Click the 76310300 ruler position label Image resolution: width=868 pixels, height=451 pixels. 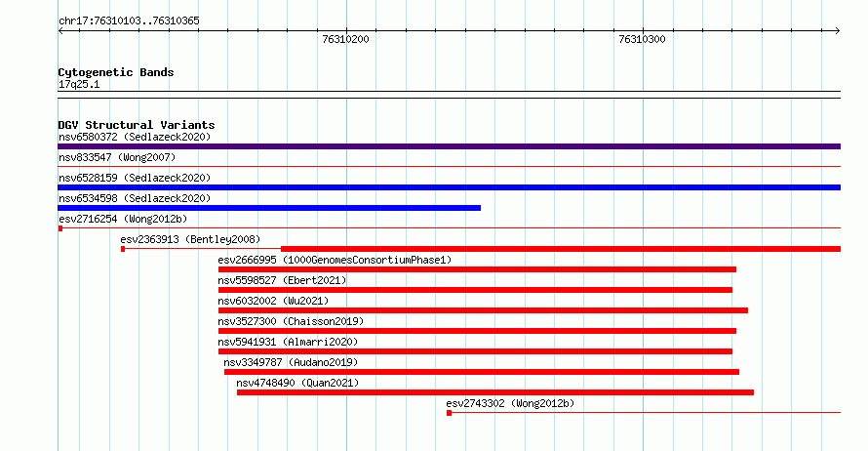642,39
